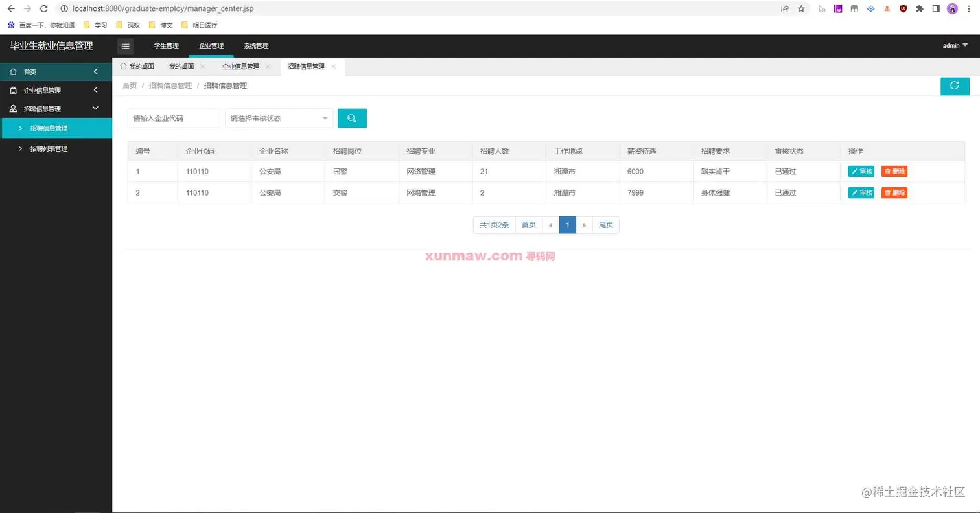Go to 尾页 in pagination

pos(606,225)
